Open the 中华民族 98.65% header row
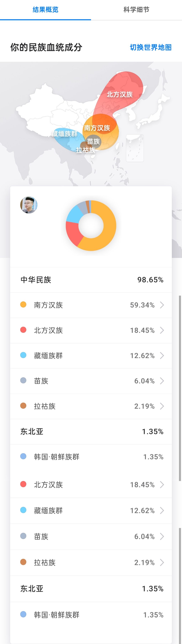Screen dimensions: 182x644 [91, 280]
